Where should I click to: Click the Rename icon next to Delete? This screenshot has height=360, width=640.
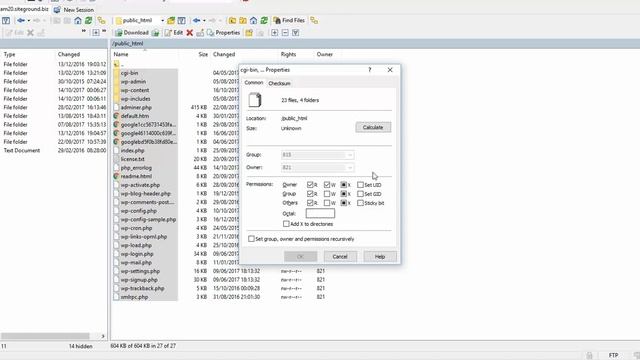click(x=200, y=33)
